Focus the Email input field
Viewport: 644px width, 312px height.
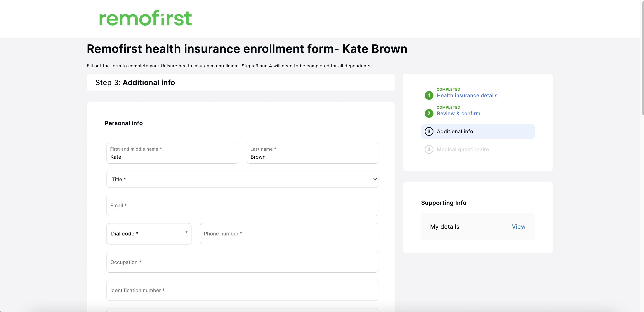point(242,206)
